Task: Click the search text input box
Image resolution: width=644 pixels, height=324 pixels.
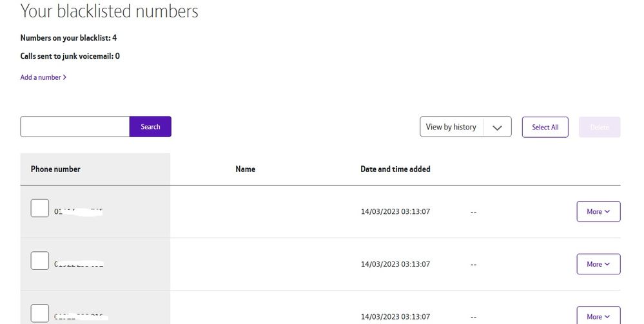Action: 75,127
